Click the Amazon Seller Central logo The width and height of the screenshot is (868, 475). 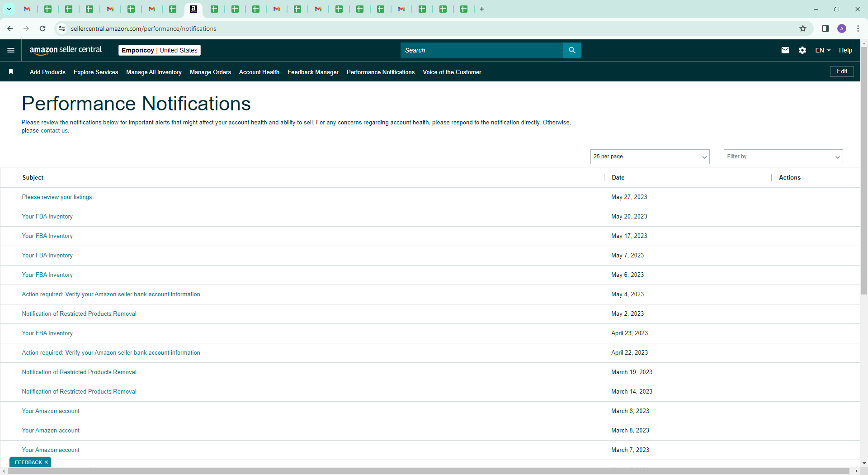click(66, 50)
